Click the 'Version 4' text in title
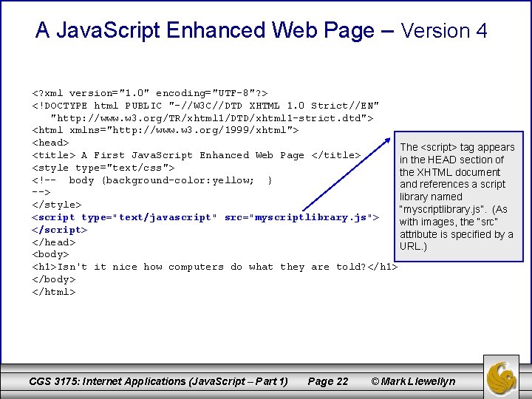This screenshot has width=532, height=399. pyautogui.click(x=444, y=30)
